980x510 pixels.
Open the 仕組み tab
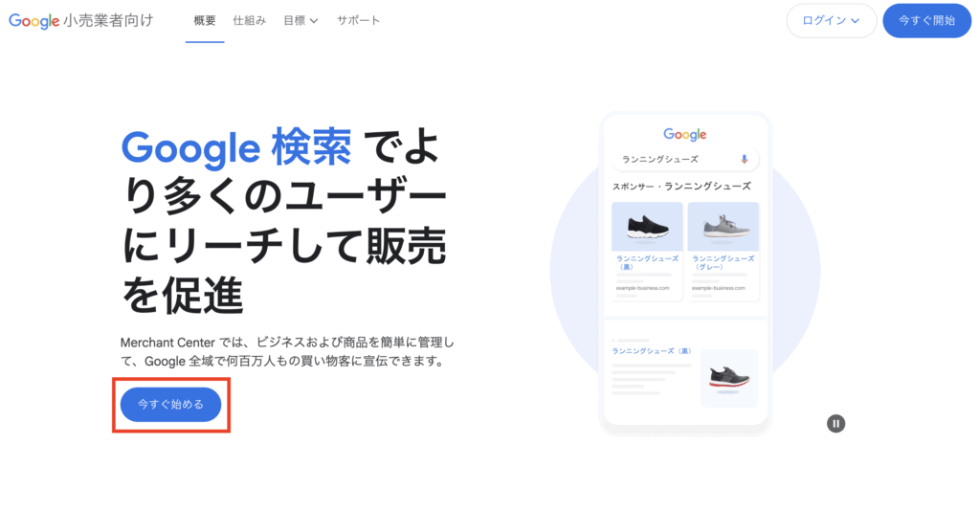(x=250, y=21)
